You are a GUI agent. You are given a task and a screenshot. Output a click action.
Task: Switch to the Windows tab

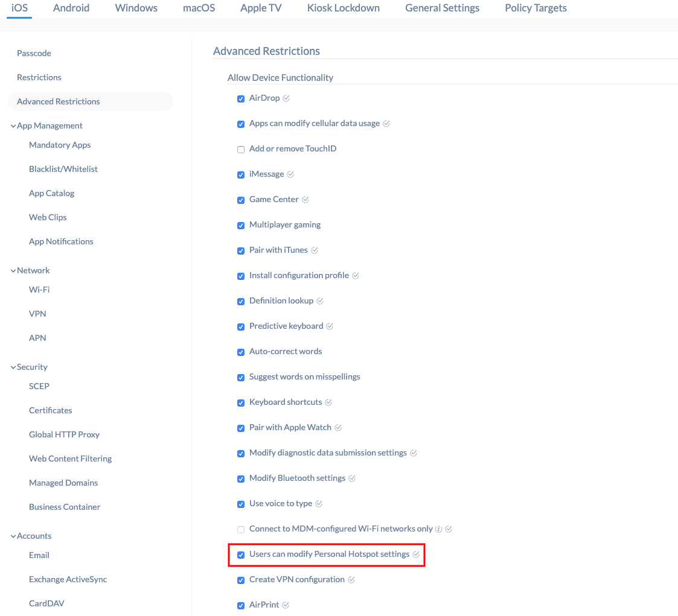(x=136, y=8)
